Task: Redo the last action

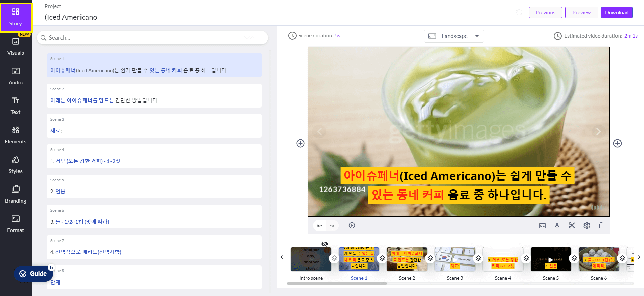Action: click(332, 226)
